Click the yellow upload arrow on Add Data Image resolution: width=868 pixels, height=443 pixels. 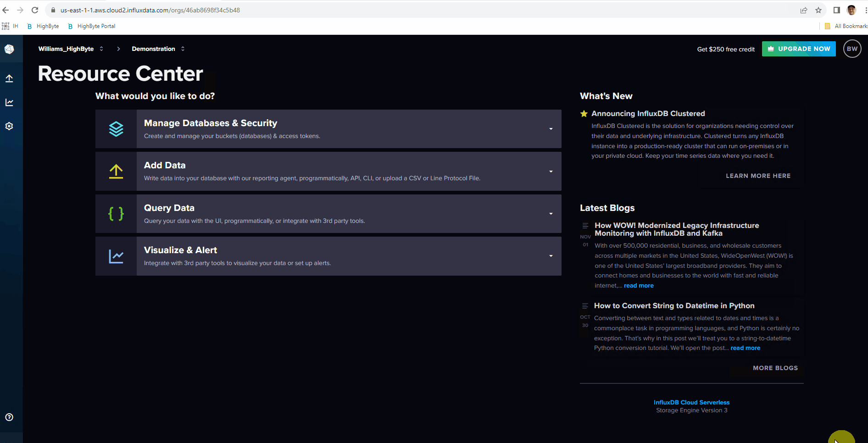pos(116,171)
